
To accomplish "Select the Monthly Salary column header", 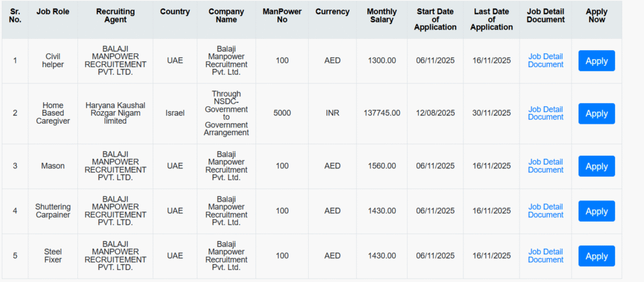I will [x=382, y=16].
